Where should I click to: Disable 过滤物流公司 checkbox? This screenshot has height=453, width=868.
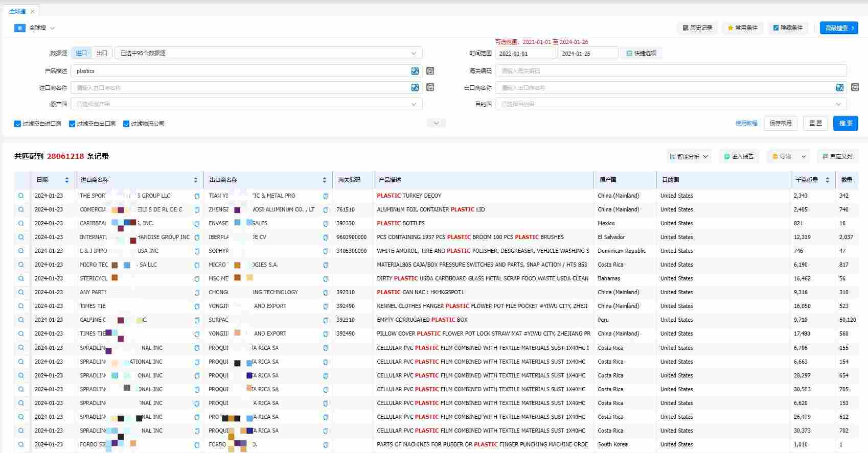[126, 124]
